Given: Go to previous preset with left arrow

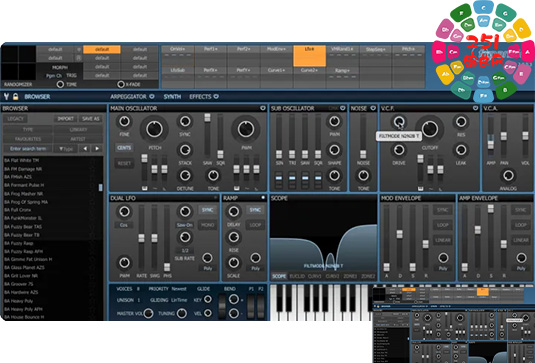Looking at the screenshot, I should coord(85,148).
